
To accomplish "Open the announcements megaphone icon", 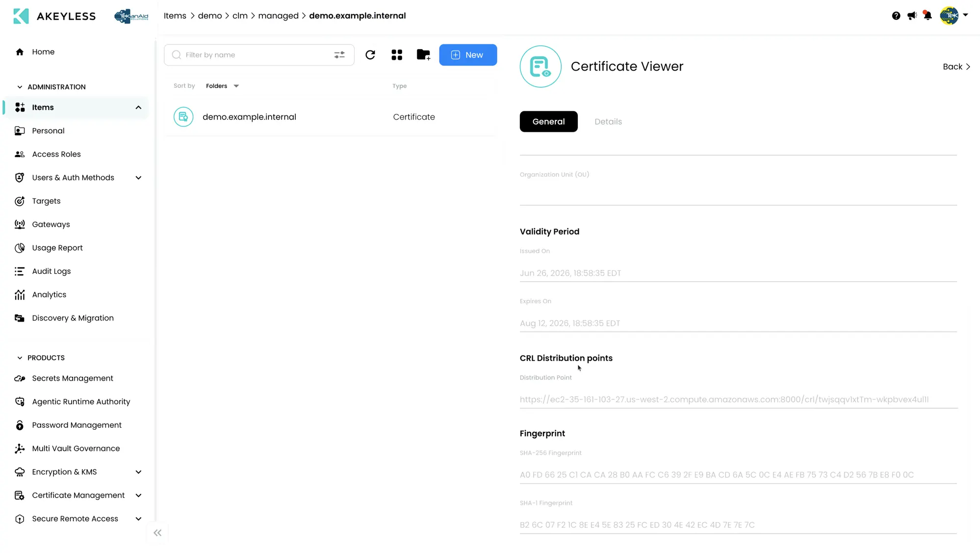I will point(912,16).
